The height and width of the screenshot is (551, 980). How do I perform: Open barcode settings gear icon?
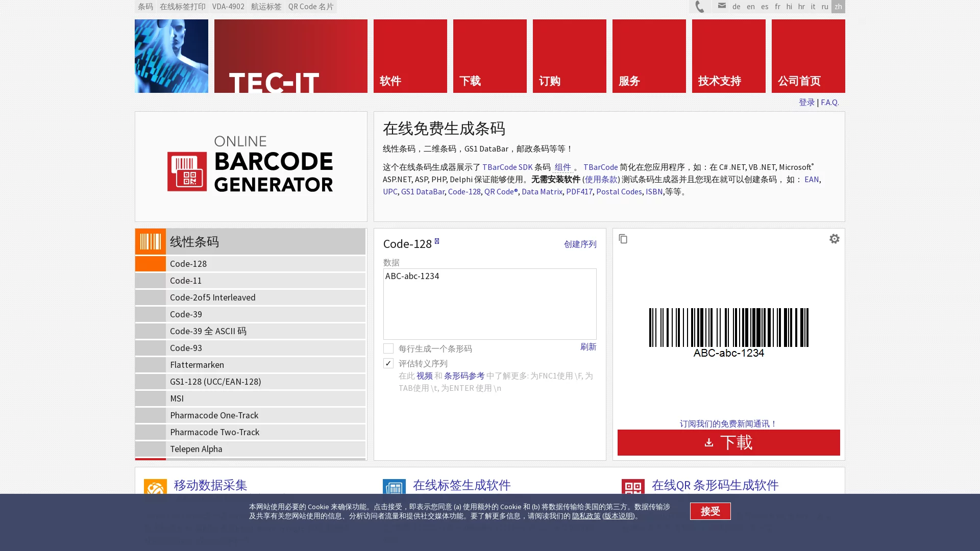pyautogui.click(x=834, y=239)
